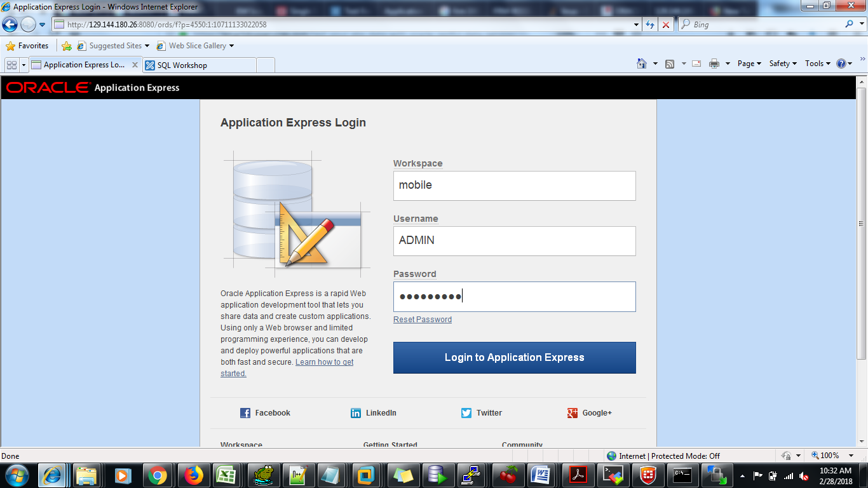Click in the Workspace input field
Screen dimensions: 868x488
[x=514, y=186]
